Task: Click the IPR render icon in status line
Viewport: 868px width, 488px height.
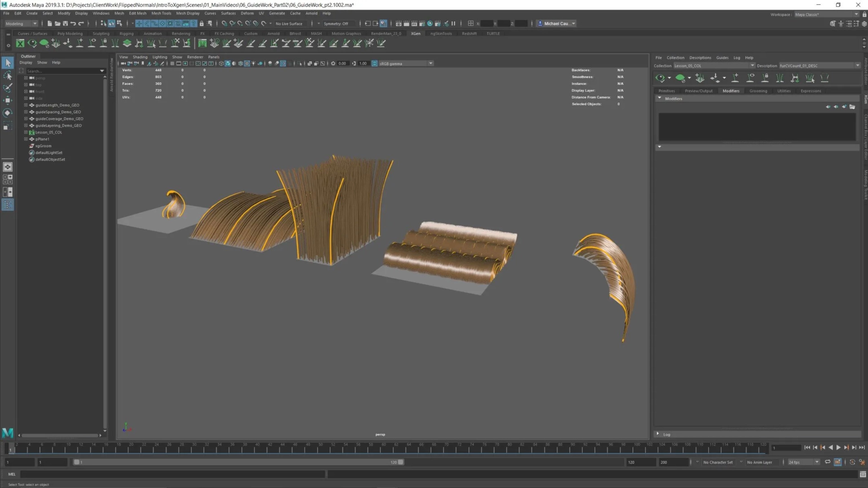Action: click(x=414, y=23)
